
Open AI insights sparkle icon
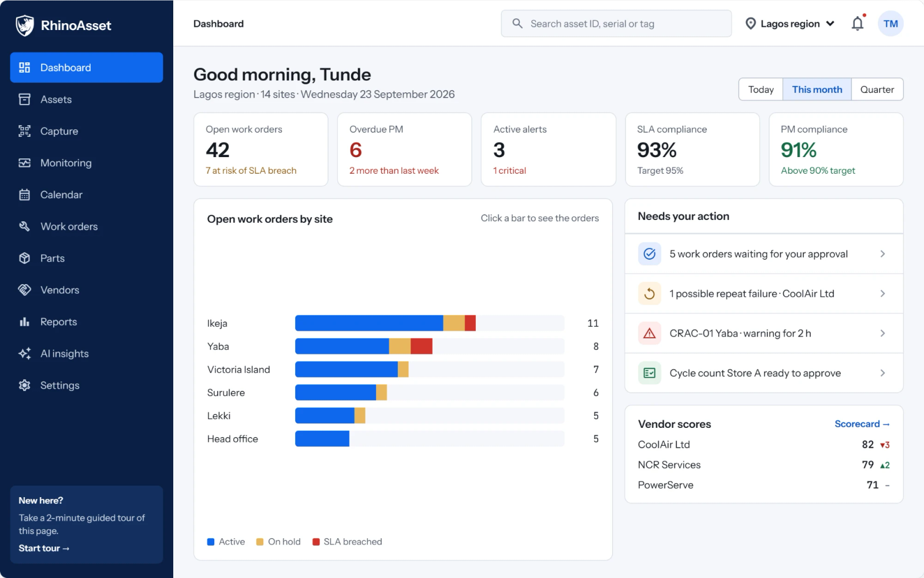[24, 353]
